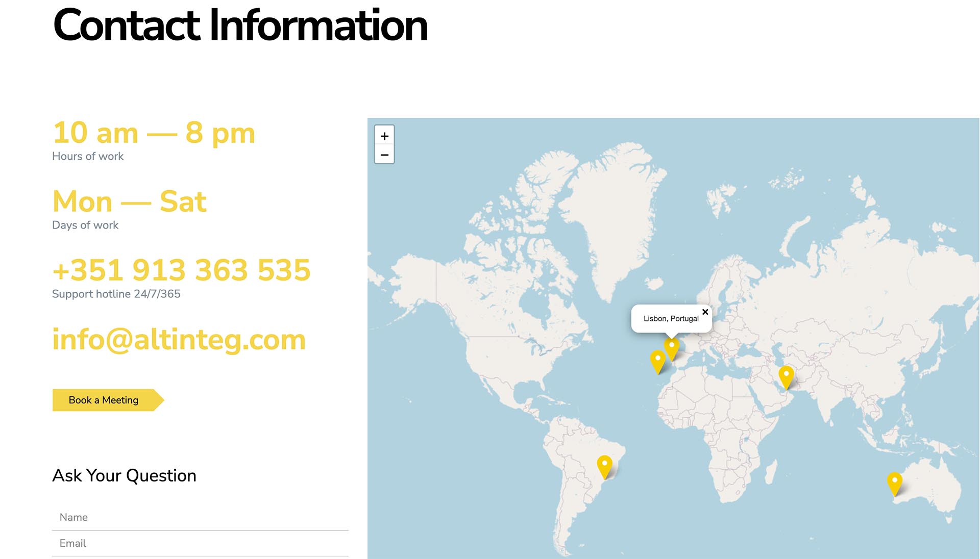The height and width of the screenshot is (559, 980).
Task: Click the 'Ask Your Question' heading
Action: coord(124,475)
